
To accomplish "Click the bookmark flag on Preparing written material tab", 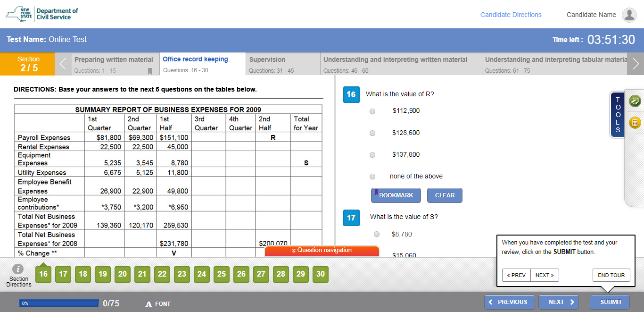I will (150, 71).
